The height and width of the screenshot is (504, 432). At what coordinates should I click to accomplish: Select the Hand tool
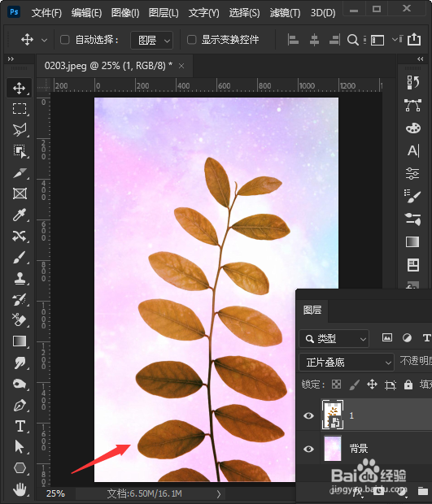[x=20, y=490]
